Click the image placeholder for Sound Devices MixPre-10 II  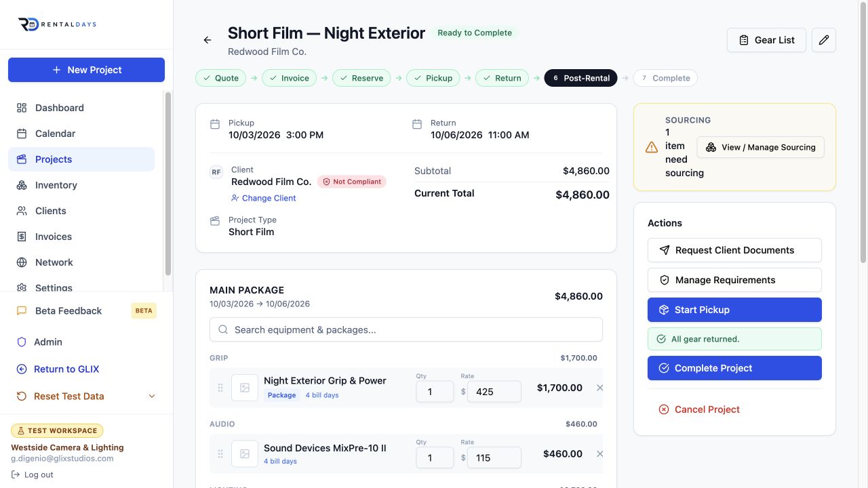point(245,454)
